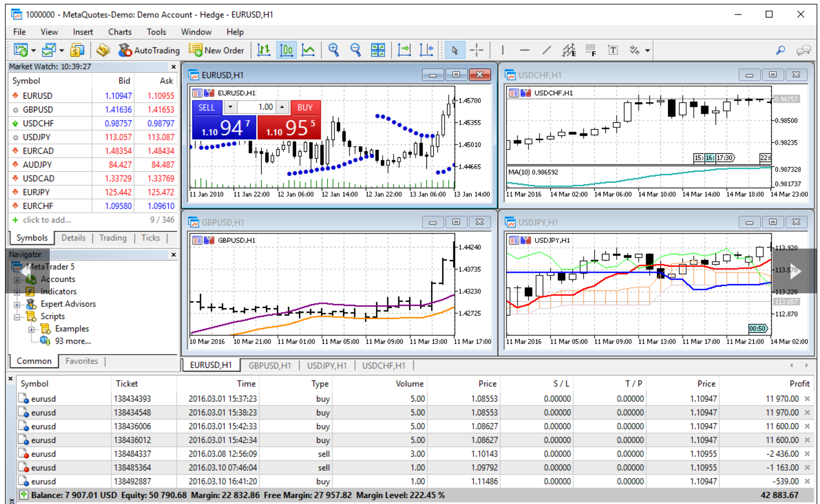Viewport: 820px width, 504px height.
Task: Select the text label tool
Action: [613, 50]
